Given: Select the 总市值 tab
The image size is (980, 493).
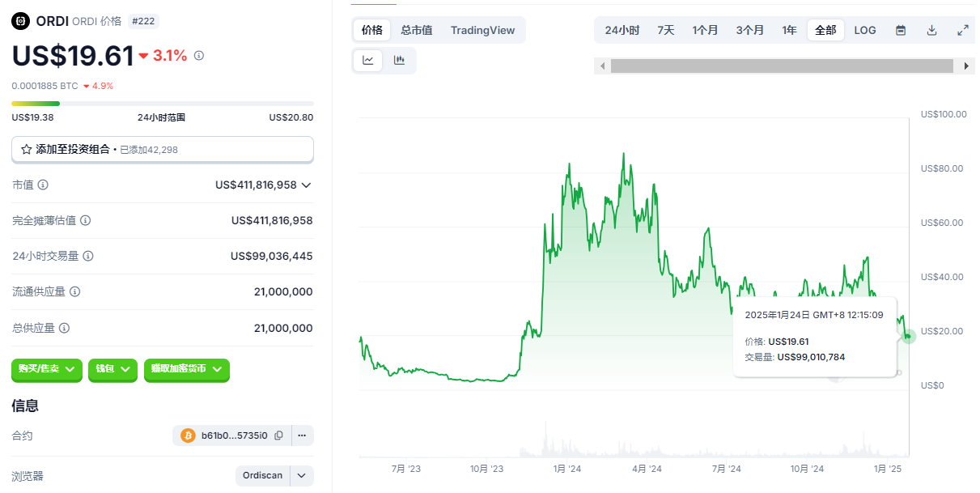Looking at the screenshot, I should (x=417, y=30).
